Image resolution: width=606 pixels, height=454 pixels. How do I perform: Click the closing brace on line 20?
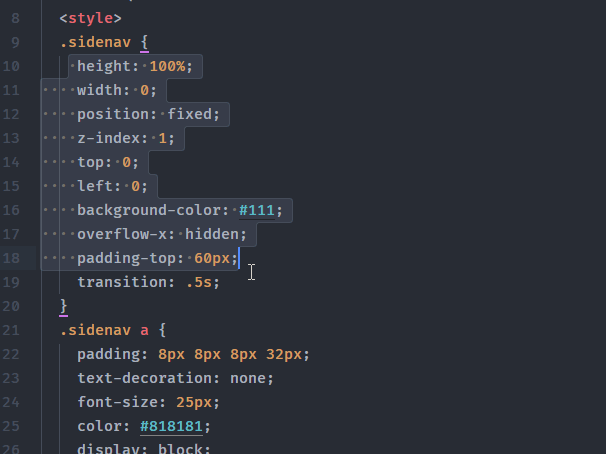pos(63,306)
